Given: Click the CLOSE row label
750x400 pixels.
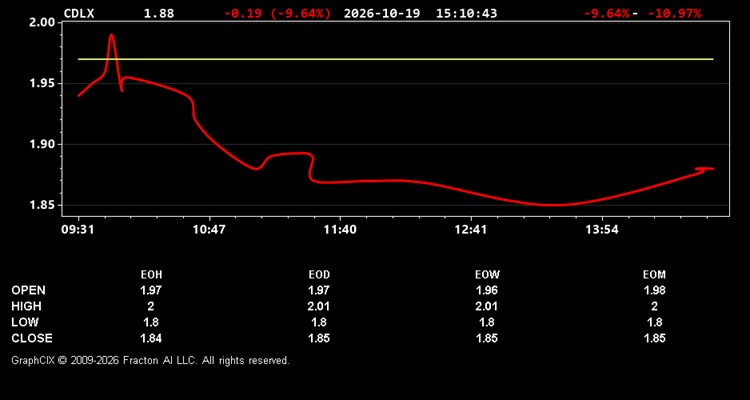Looking at the screenshot, I should click(x=32, y=338).
